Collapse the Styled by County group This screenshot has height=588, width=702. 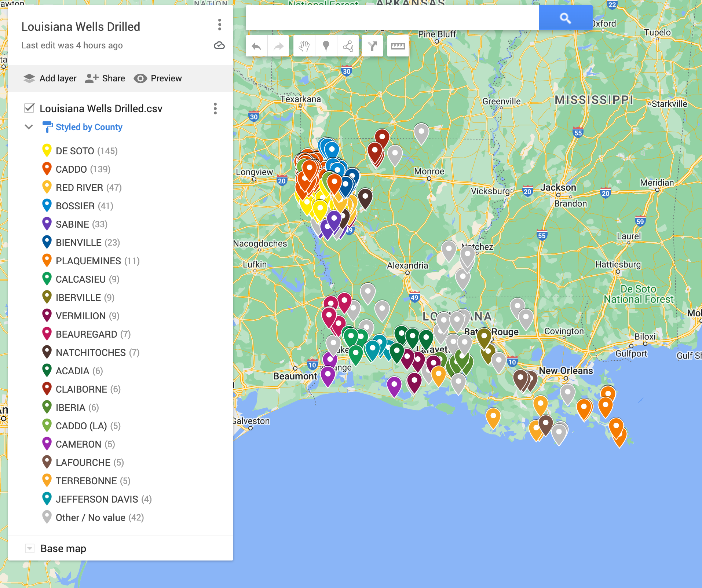29,127
